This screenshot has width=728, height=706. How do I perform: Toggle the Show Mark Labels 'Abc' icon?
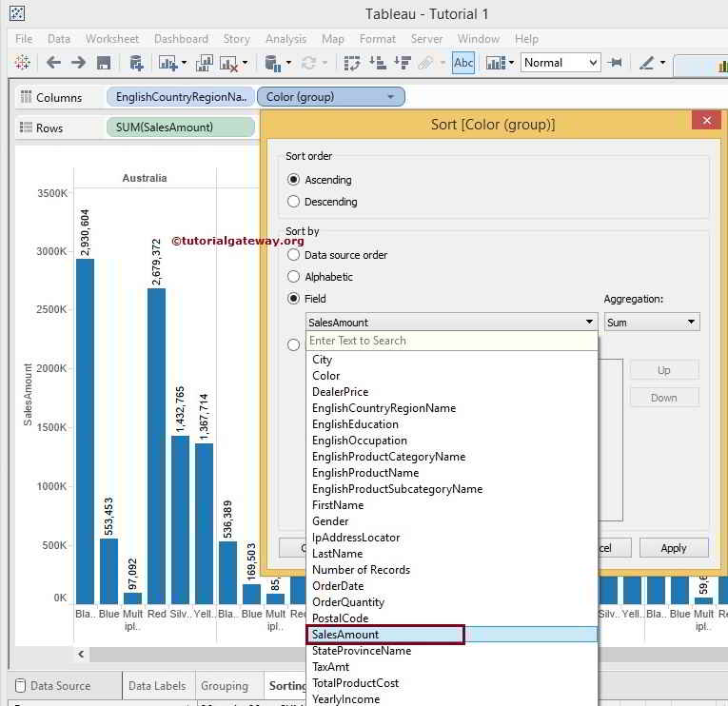[463, 63]
